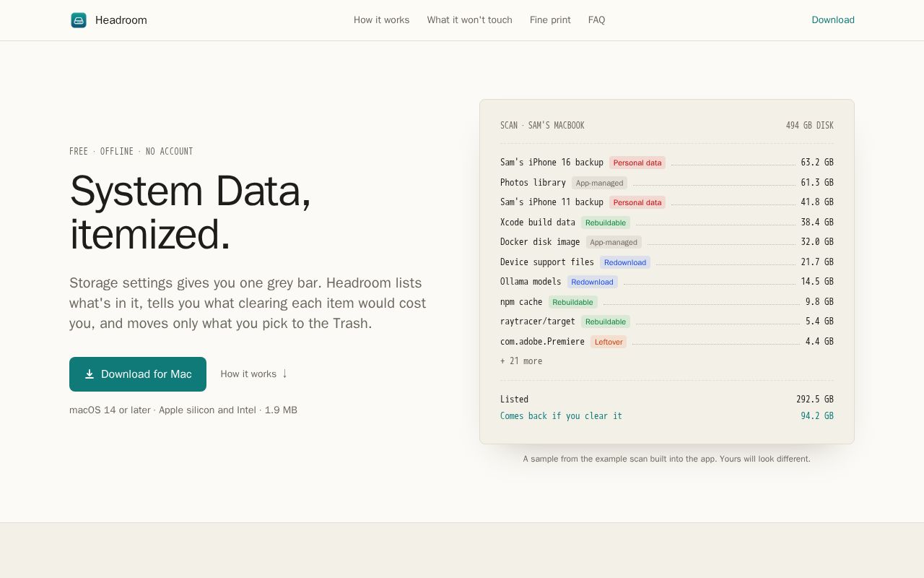
Task: Click the 63.2 GB size value
Action: coord(817,163)
